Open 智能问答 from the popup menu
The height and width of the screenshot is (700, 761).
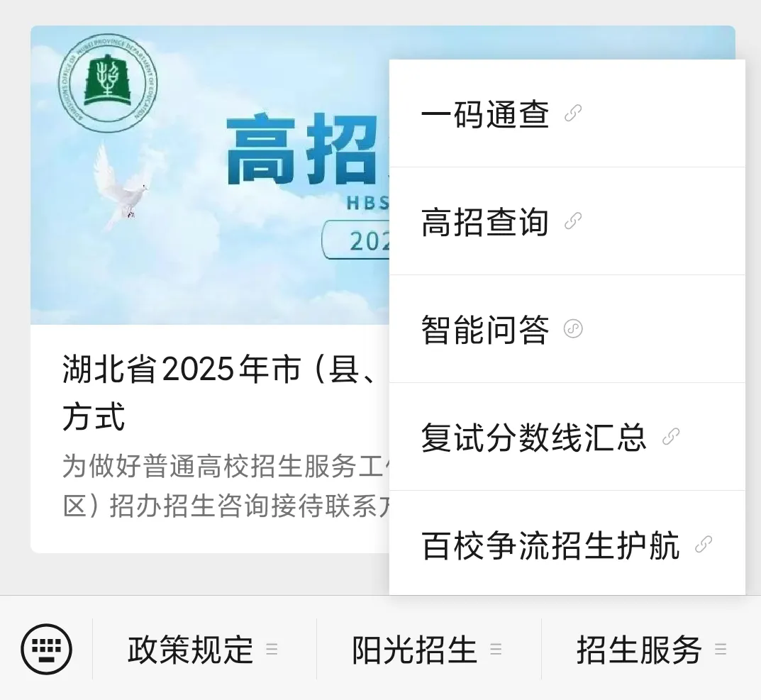point(567,329)
